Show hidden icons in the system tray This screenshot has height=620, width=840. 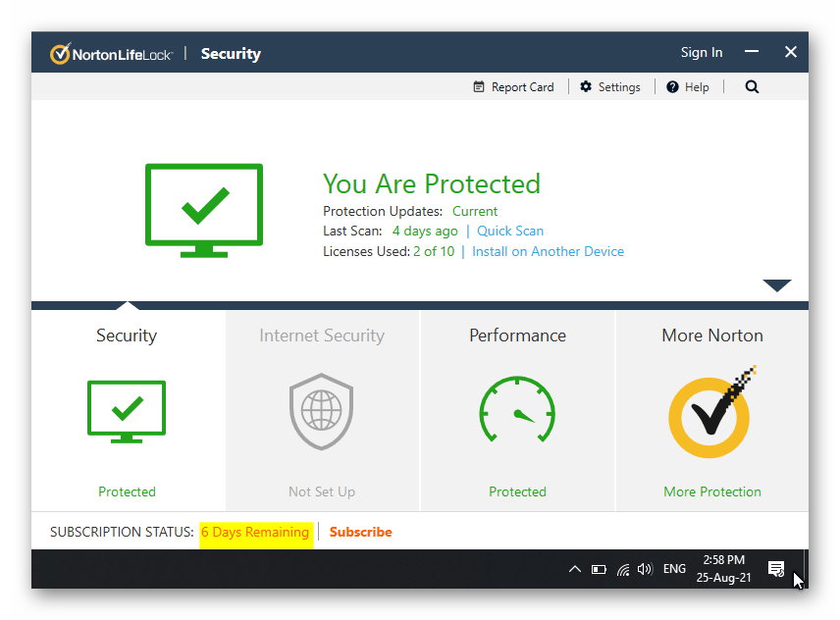click(575, 569)
